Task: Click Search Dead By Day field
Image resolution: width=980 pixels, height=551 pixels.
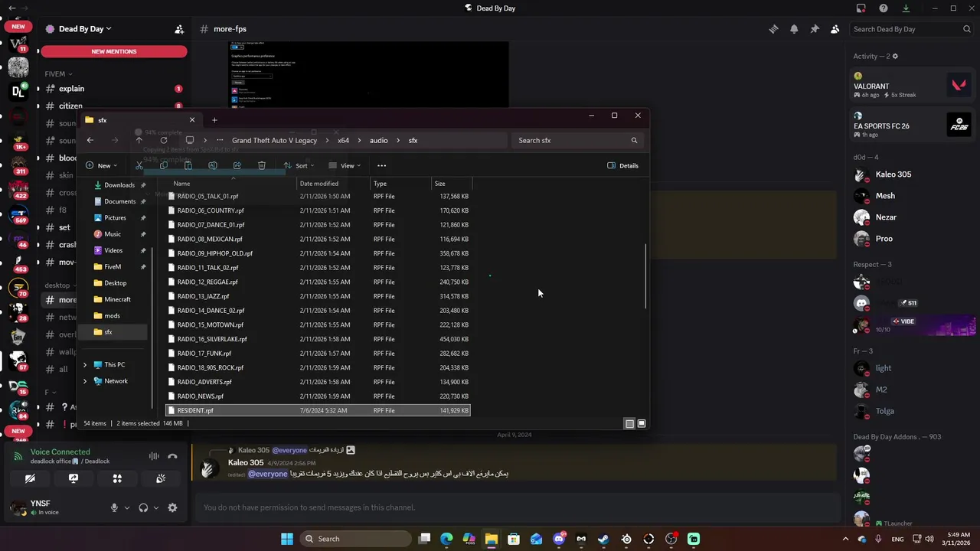Action: point(912,29)
